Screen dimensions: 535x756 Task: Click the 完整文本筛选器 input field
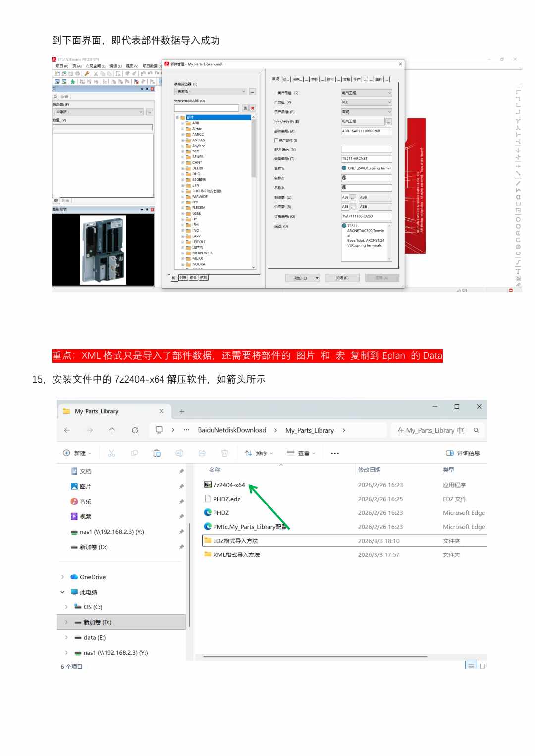pos(207,108)
